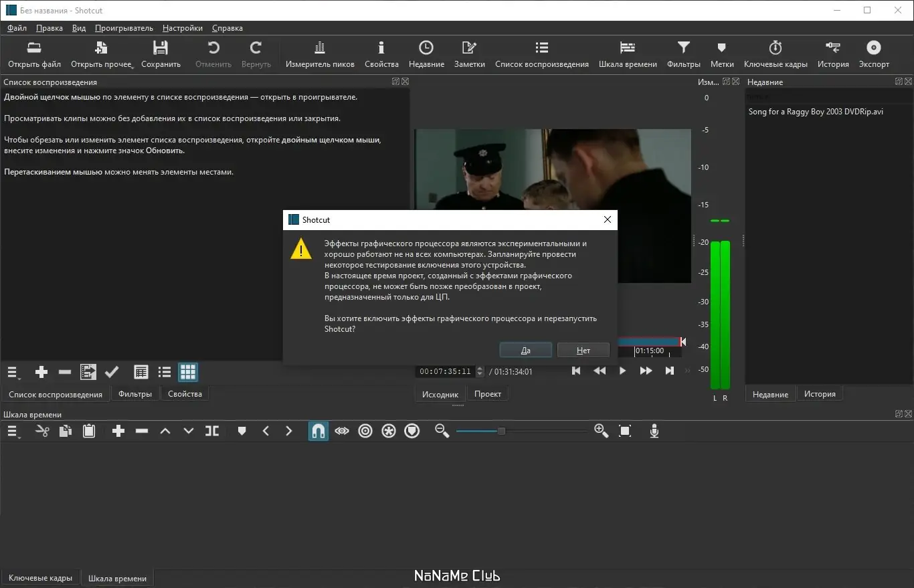Toggle Ripple all tracks asterisk button
The image size is (914, 588).
coord(389,431)
